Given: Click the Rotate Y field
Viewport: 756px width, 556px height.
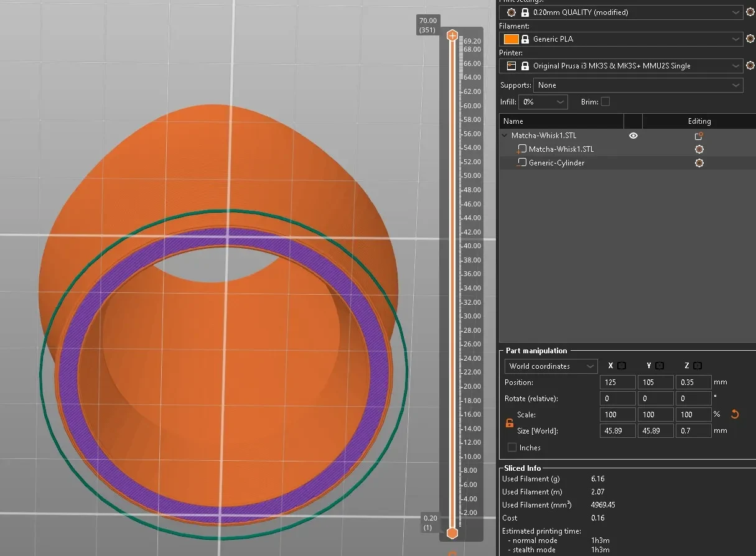Looking at the screenshot, I should (x=656, y=399).
